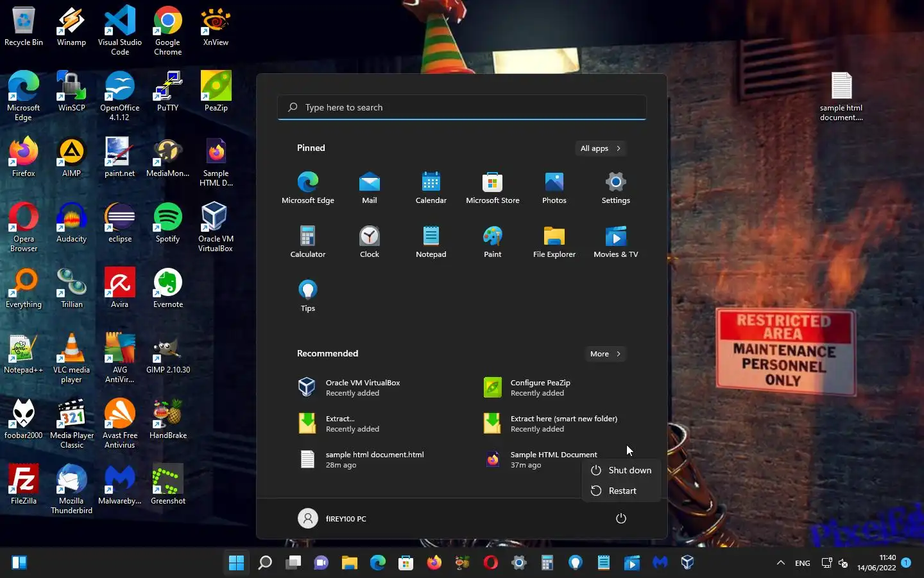Open Opera from the taskbar

pyautogui.click(x=491, y=563)
